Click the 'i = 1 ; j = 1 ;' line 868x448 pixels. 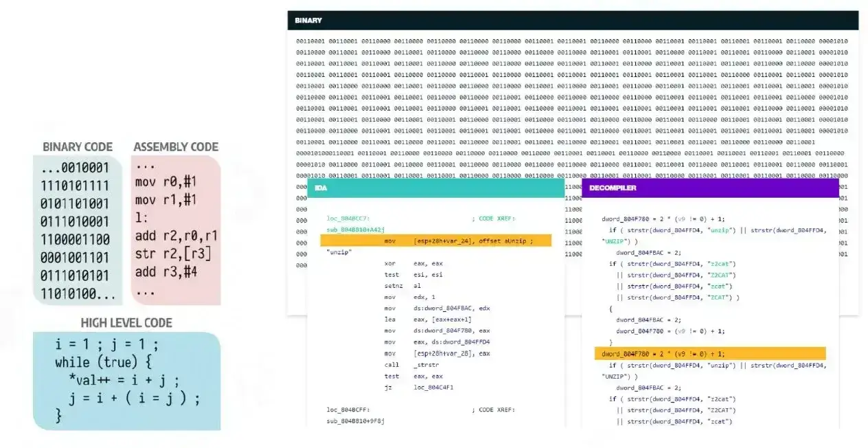(107, 344)
